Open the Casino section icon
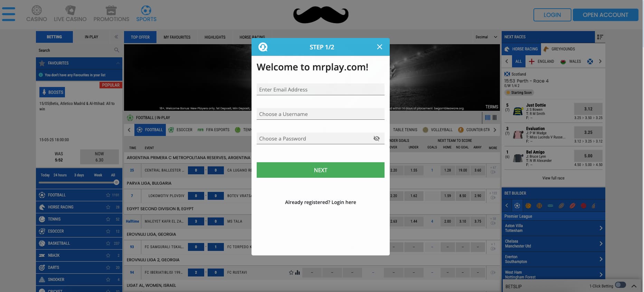 37,10
